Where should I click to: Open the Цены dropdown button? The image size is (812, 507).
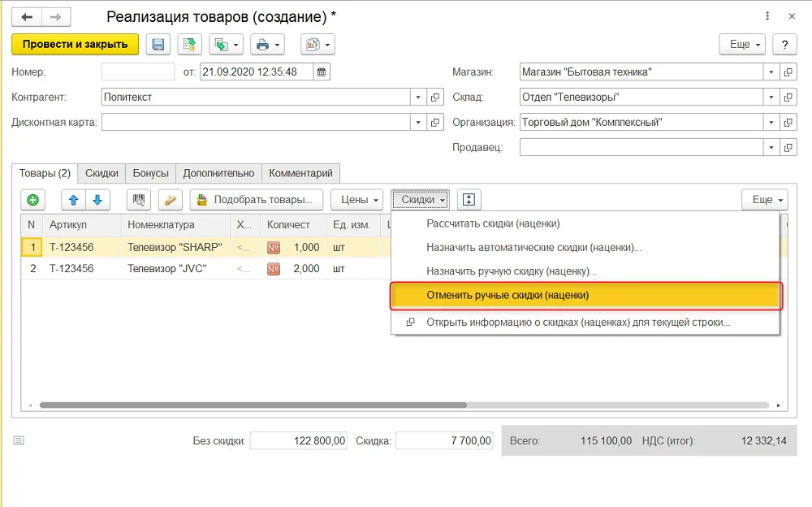356,200
